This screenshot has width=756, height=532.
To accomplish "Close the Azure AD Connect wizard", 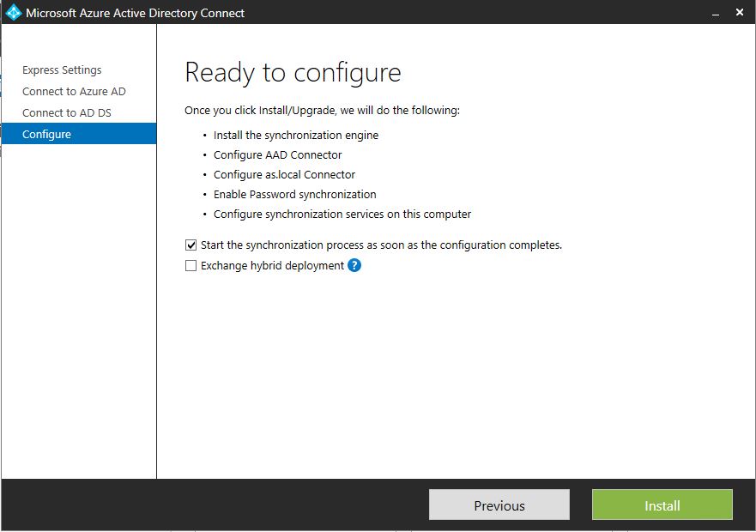I will click(740, 12).
